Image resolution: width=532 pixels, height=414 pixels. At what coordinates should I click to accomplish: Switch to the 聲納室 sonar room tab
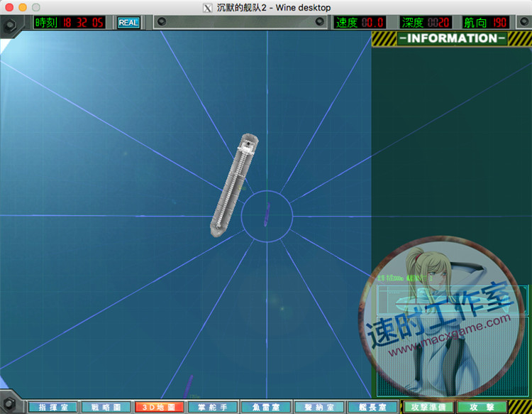[319, 407]
